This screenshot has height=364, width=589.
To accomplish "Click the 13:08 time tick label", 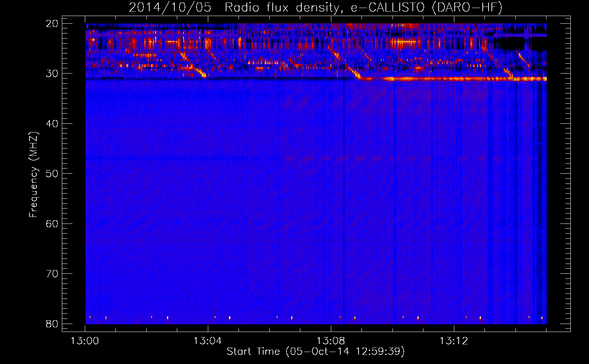I will point(331,341).
